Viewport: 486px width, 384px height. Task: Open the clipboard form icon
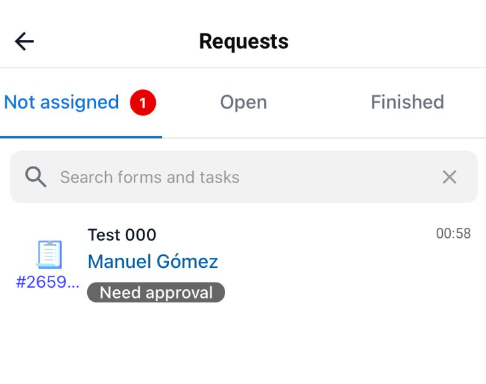pyautogui.click(x=49, y=254)
